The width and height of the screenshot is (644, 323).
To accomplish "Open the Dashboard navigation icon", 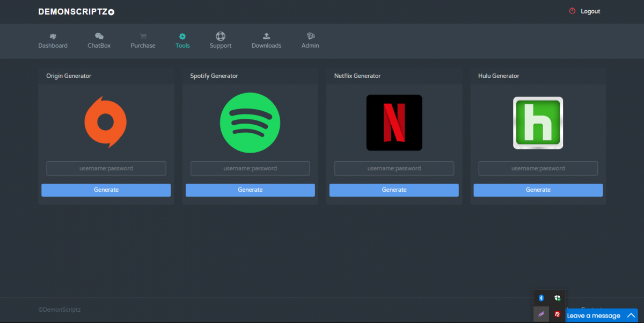I will coord(53,37).
